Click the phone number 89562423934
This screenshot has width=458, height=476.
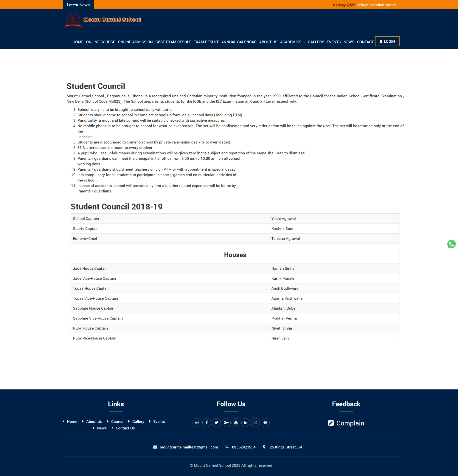(244, 447)
